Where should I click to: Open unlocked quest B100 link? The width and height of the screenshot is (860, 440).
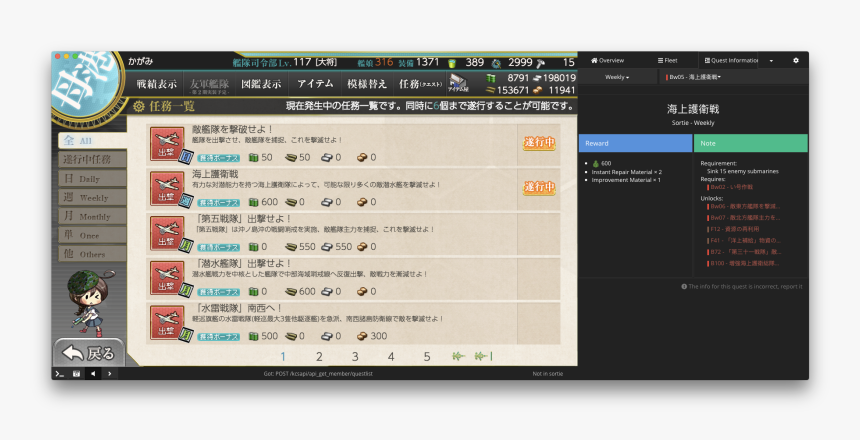(744, 263)
